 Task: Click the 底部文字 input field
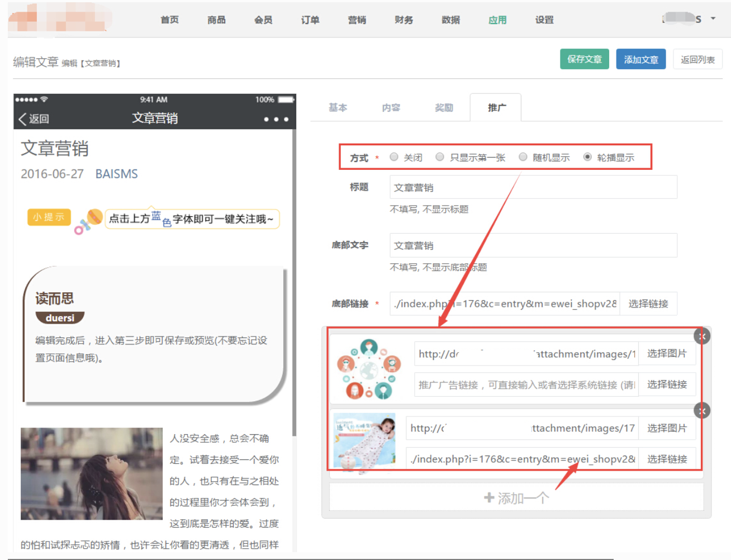(533, 245)
